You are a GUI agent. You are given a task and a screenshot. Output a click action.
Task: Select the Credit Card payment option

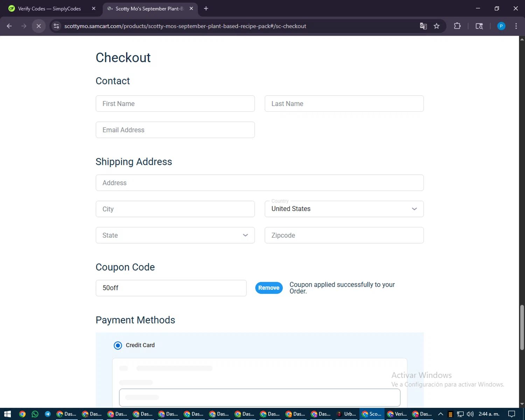point(118,345)
